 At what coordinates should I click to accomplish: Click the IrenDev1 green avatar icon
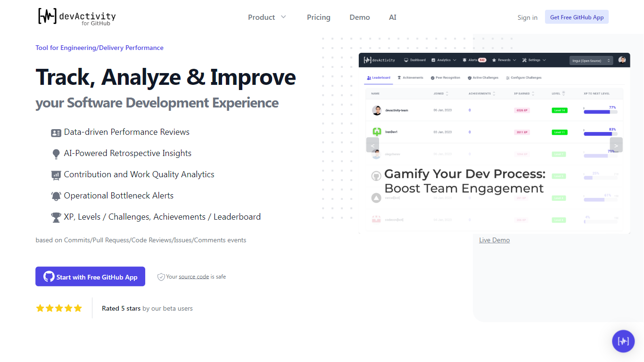point(377,132)
